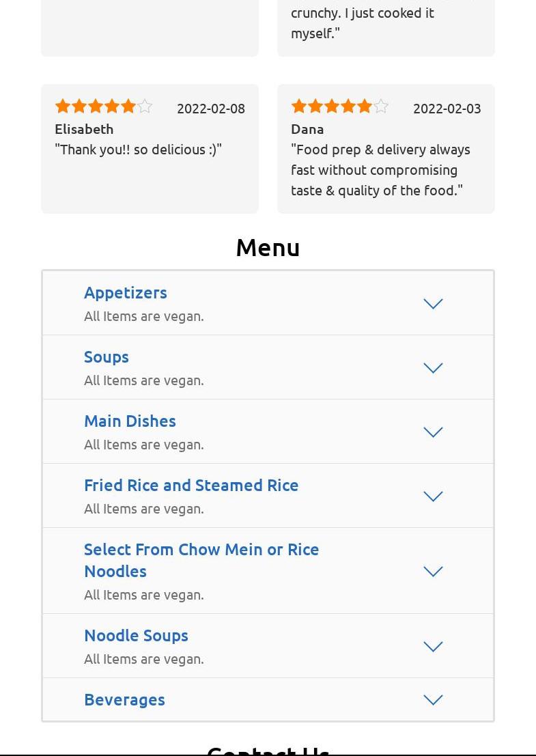Expand the Soups section chevron

click(x=433, y=368)
